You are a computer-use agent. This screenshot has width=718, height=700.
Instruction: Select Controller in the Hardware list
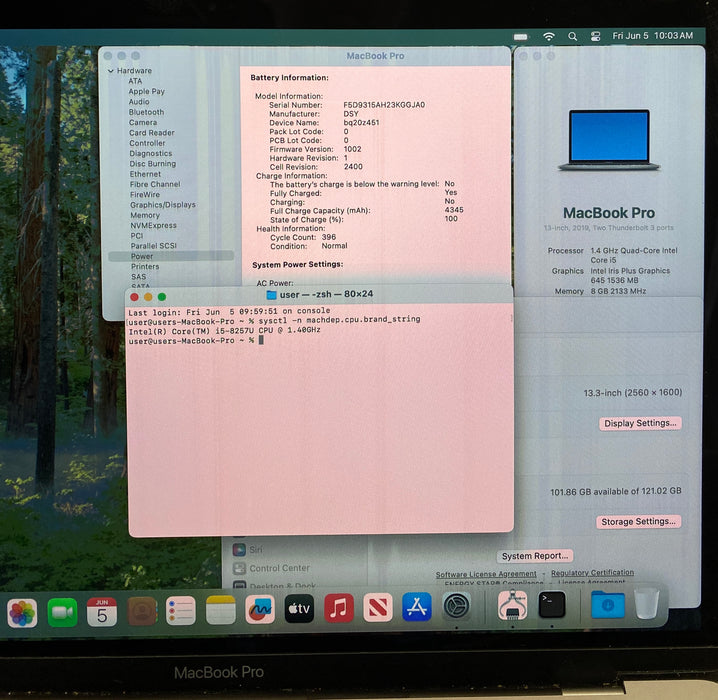click(x=147, y=143)
